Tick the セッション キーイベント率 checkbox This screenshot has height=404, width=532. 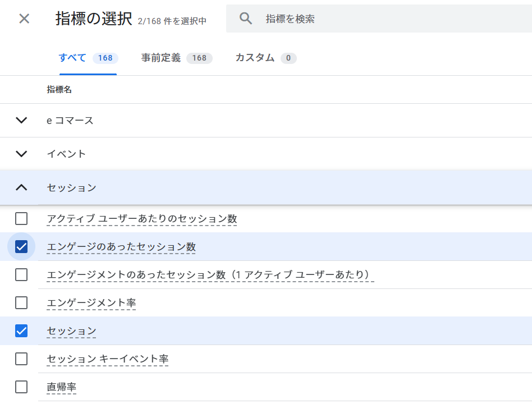pos(21,359)
